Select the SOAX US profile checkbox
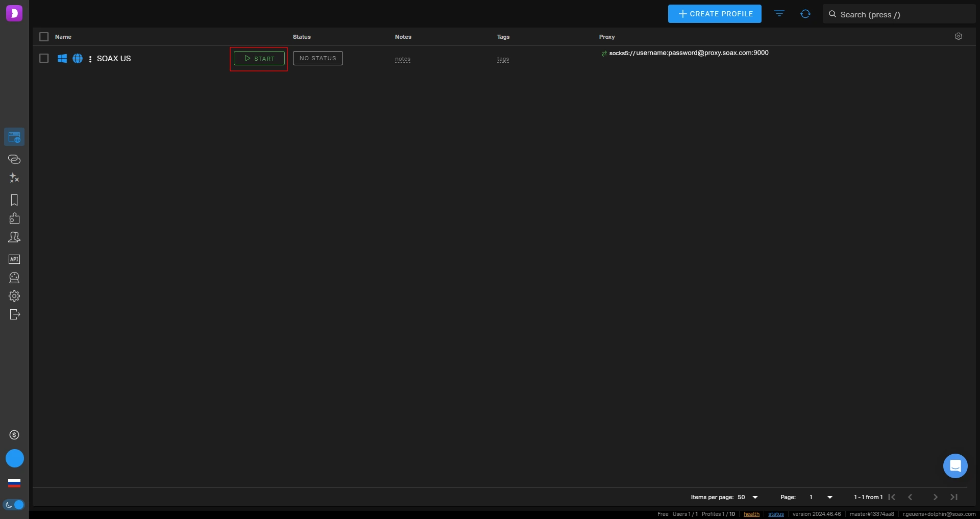 pos(44,58)
